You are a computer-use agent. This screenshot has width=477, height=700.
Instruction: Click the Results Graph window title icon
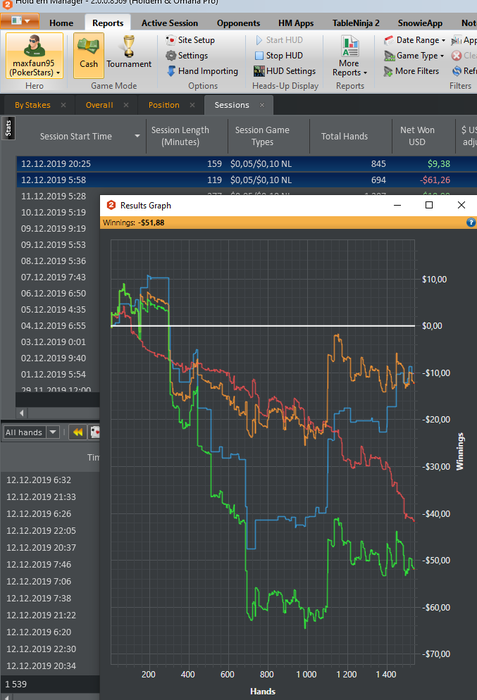click(x=111, y=205)
